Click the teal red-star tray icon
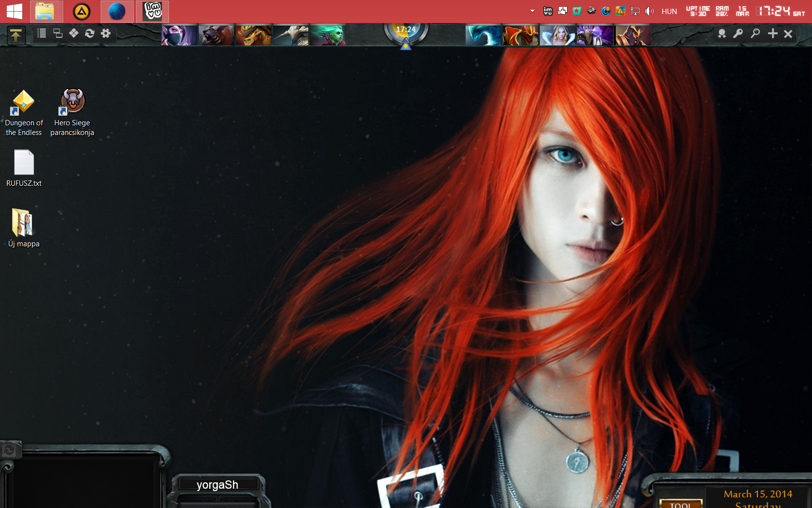The height and width of the screenshot is (508, 812). (577, 11)
